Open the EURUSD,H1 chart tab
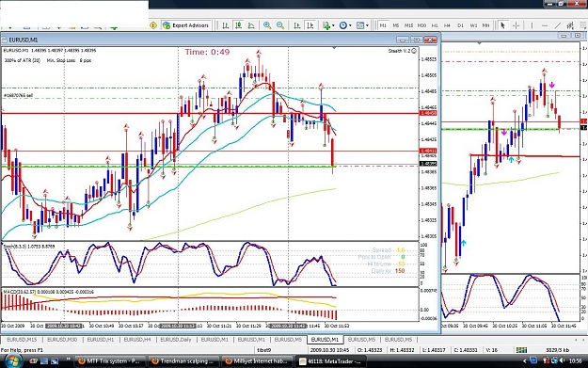 pyautogui.click(x=101, y=340)
